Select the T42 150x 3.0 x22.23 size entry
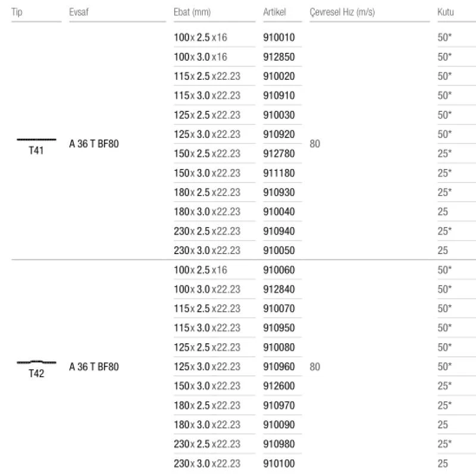This screenshot has width=476, height=476. tap(207, 386)
